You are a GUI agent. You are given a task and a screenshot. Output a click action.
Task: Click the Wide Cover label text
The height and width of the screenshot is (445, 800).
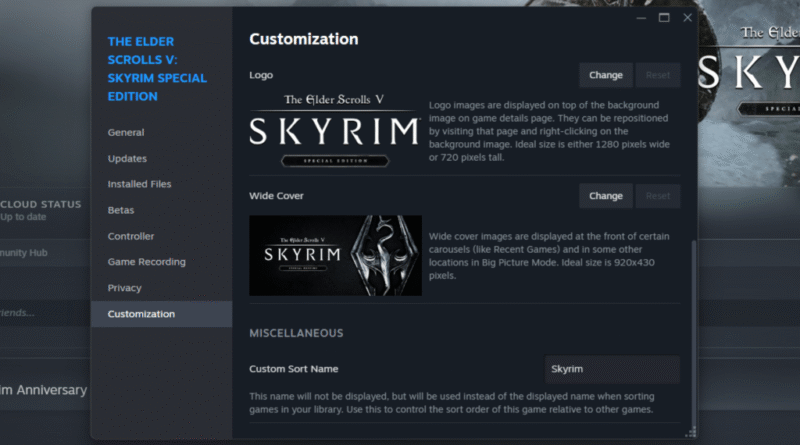pos(276,196)
